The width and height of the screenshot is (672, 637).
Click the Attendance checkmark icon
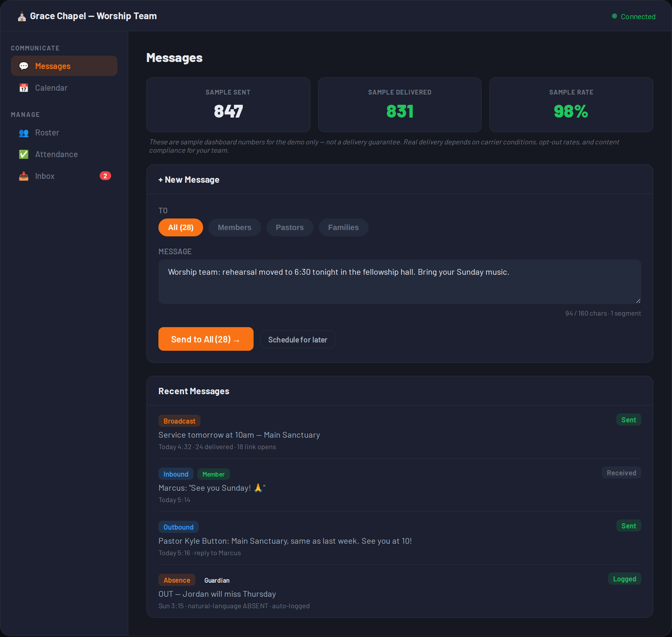point(24,154)
